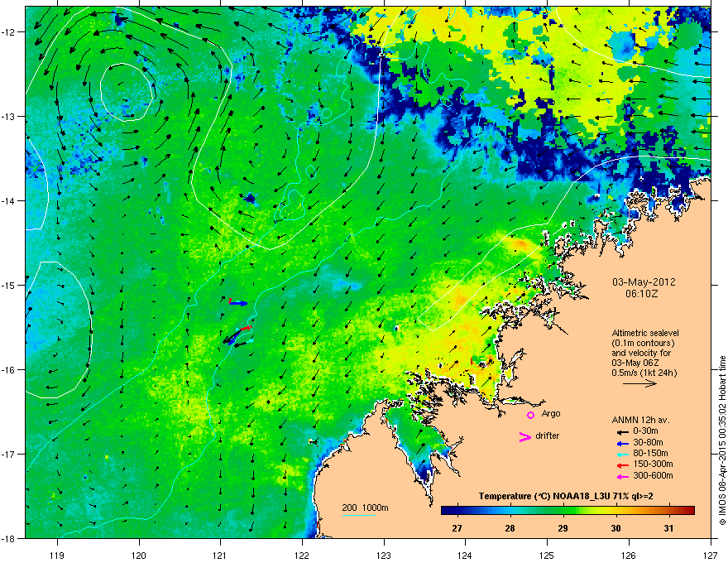Click the colorbar tick label '30'
728x563 pixels.
(615, 528)
